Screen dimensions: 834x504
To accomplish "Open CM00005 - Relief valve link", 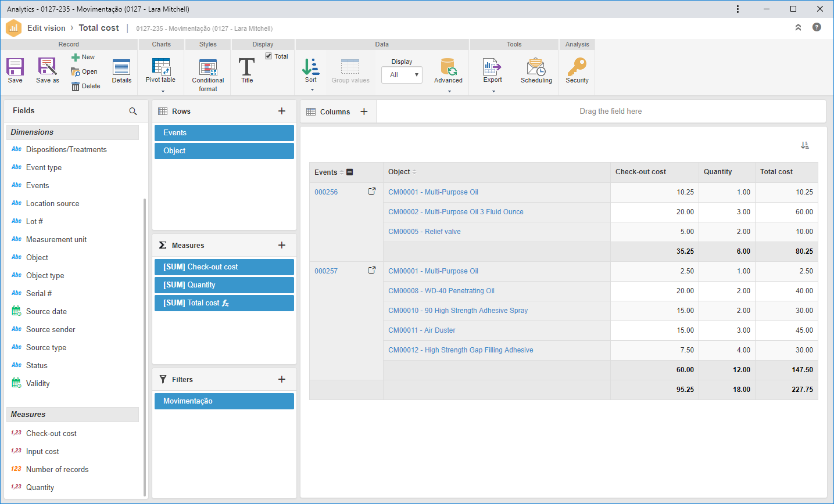I will click(424, 232).
